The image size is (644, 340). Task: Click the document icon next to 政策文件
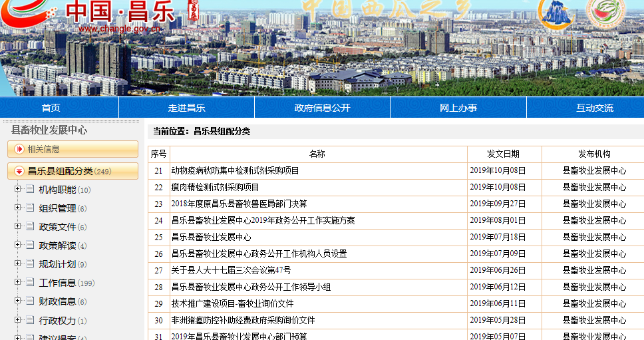pos(30,227)
